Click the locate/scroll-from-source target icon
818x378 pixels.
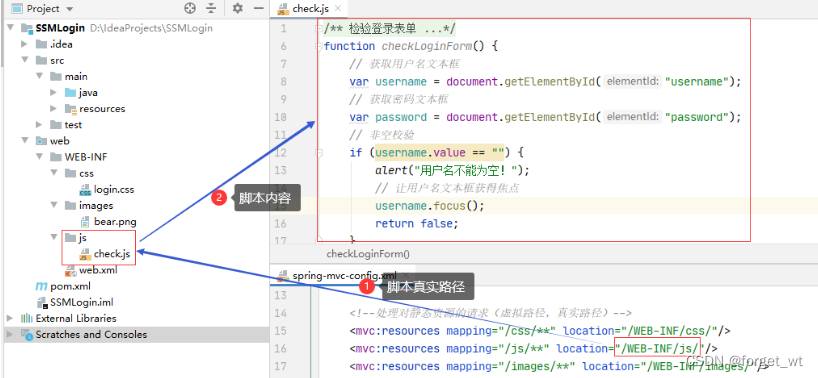point(190,8)
